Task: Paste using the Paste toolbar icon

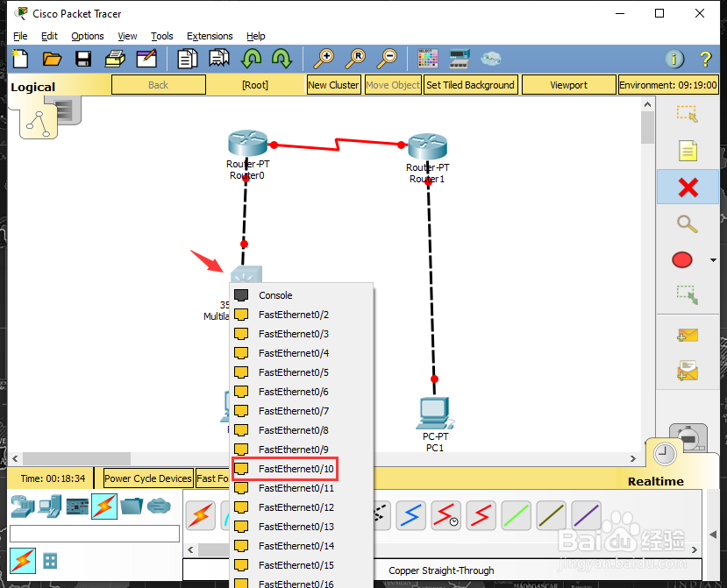Action: [219, 59]
